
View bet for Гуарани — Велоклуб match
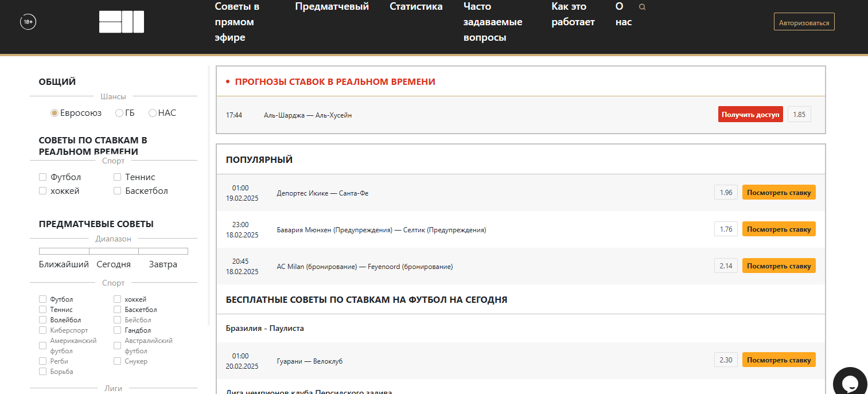[x=779, y=360]
